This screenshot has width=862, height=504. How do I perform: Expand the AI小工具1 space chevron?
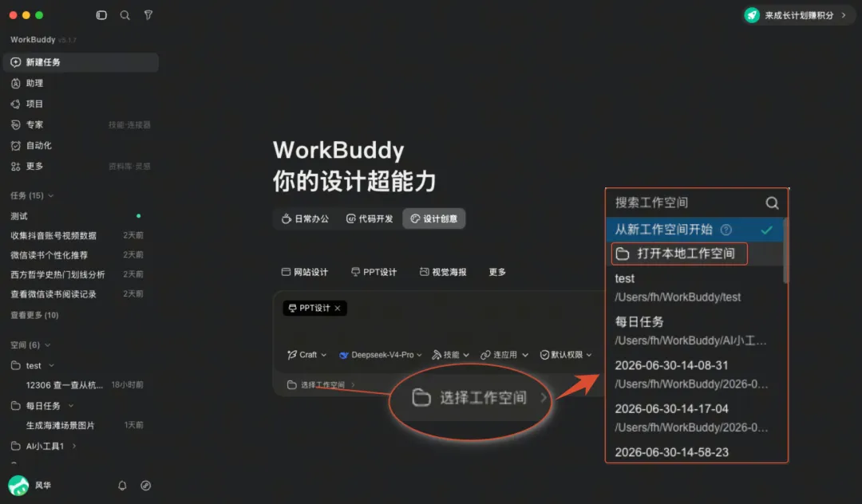click(74, 446)
